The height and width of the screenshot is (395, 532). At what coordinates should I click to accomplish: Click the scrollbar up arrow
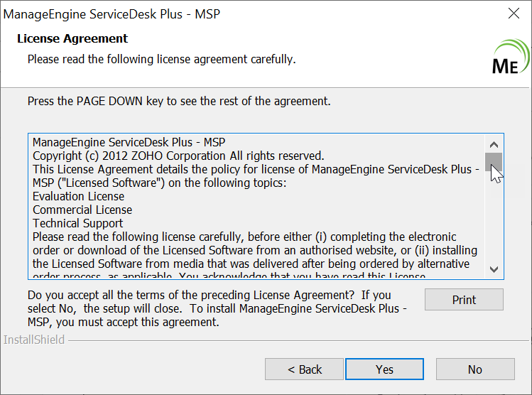point(494,142)
